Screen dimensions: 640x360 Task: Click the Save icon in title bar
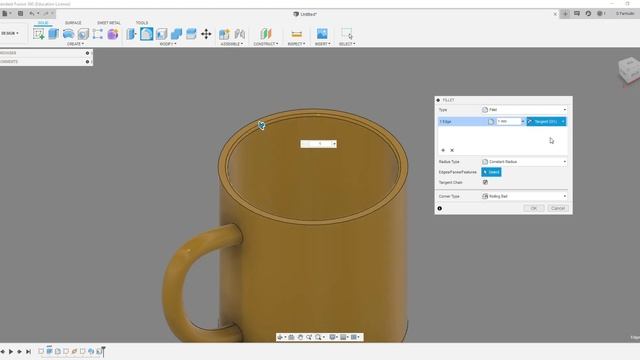click(20, 13)
